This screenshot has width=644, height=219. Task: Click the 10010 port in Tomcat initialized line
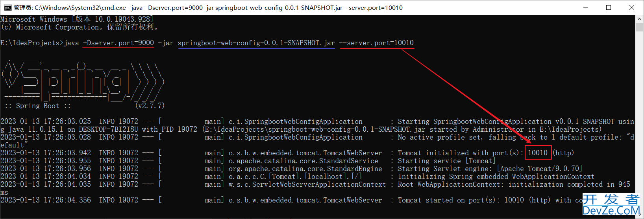[538, 153]
